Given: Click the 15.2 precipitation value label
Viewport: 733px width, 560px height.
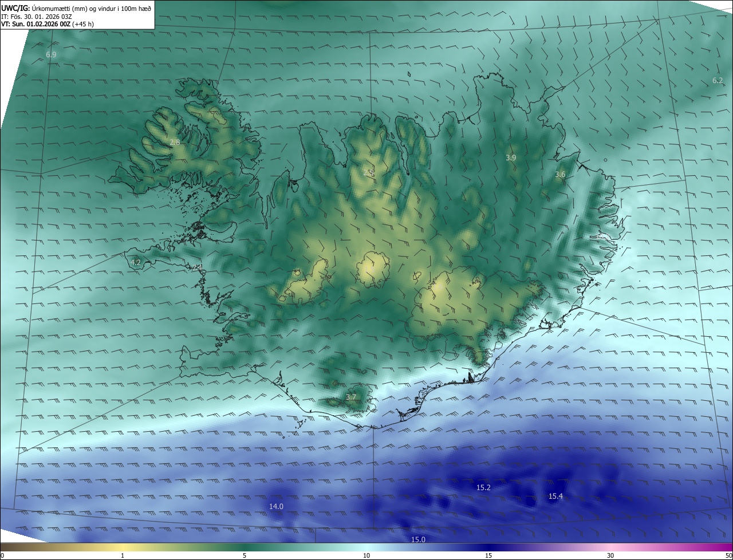Looking at the screenshot, I should coord(483,488).
